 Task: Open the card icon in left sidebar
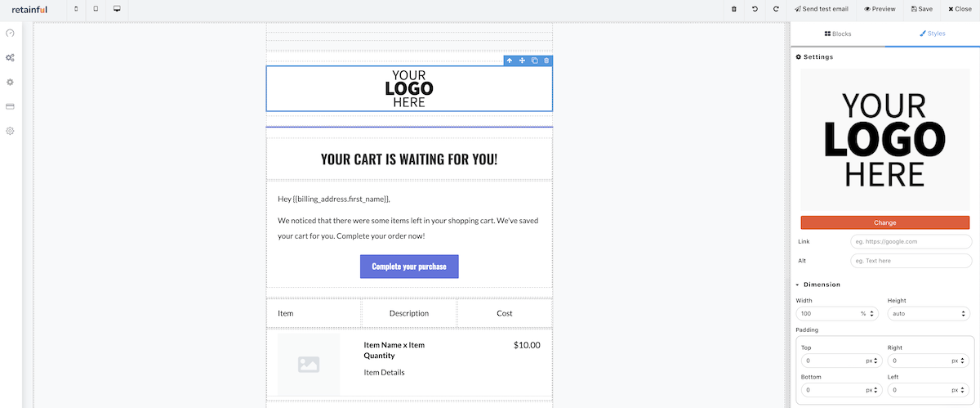click(11, 106)
